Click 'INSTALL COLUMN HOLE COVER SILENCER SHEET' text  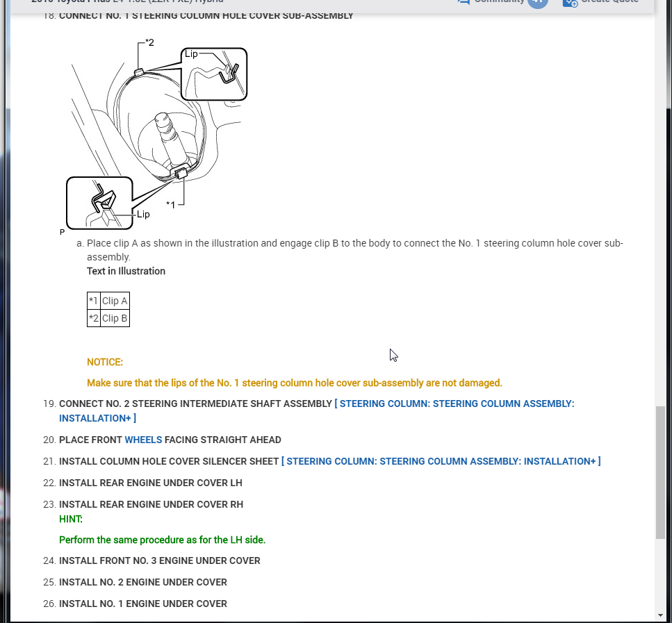[x=169, y=461]
